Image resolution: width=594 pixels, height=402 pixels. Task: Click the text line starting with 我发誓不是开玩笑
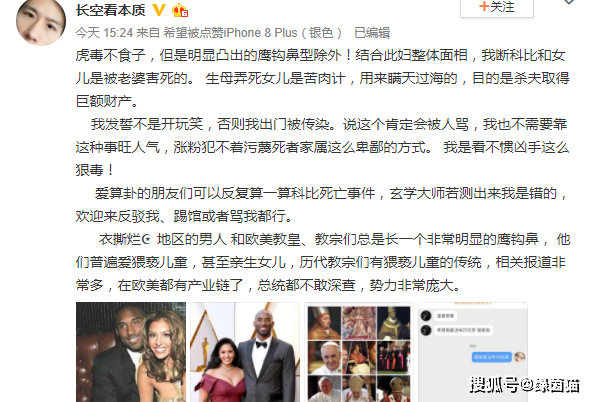coord(329,124)
